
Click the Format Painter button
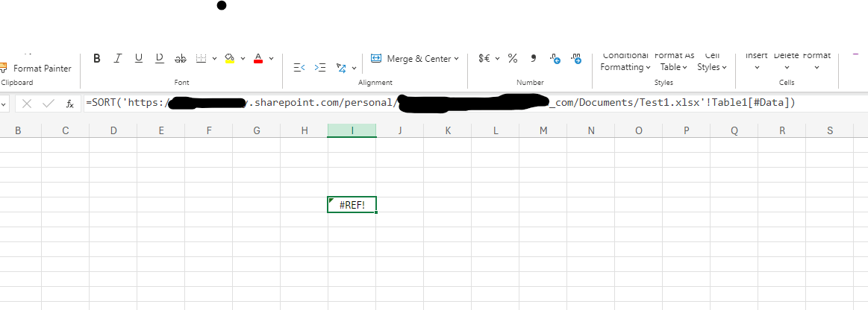(x=37, y=69)
